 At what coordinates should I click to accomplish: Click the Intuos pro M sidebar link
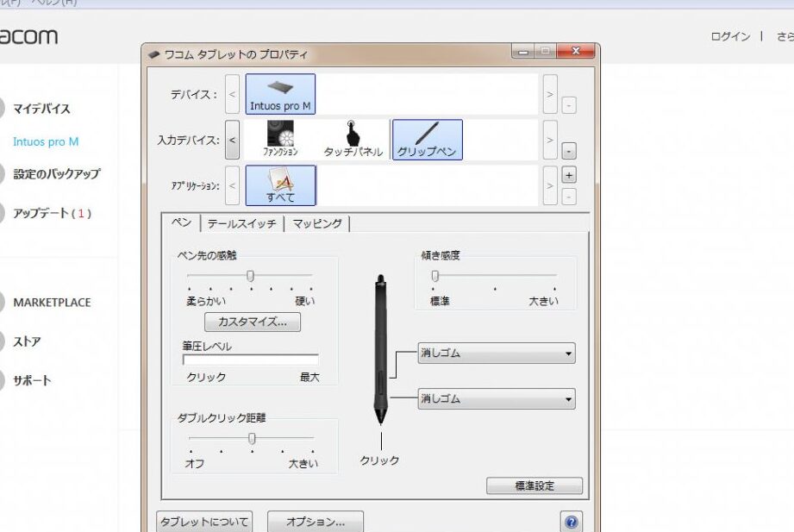(46, 142)
